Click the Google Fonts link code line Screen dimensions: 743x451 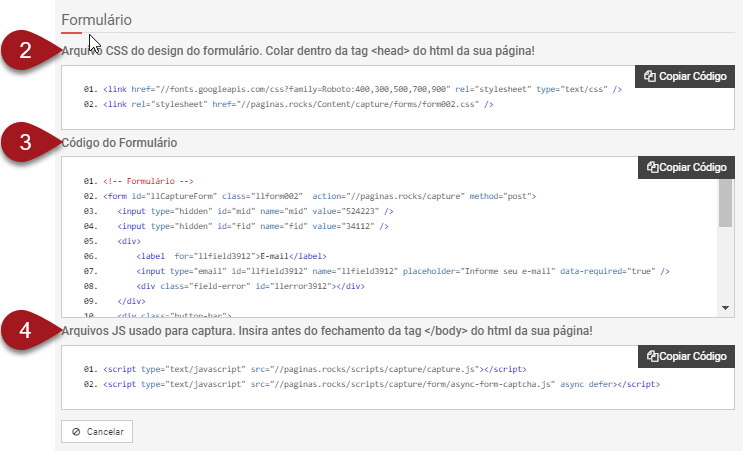coord(360,90)
